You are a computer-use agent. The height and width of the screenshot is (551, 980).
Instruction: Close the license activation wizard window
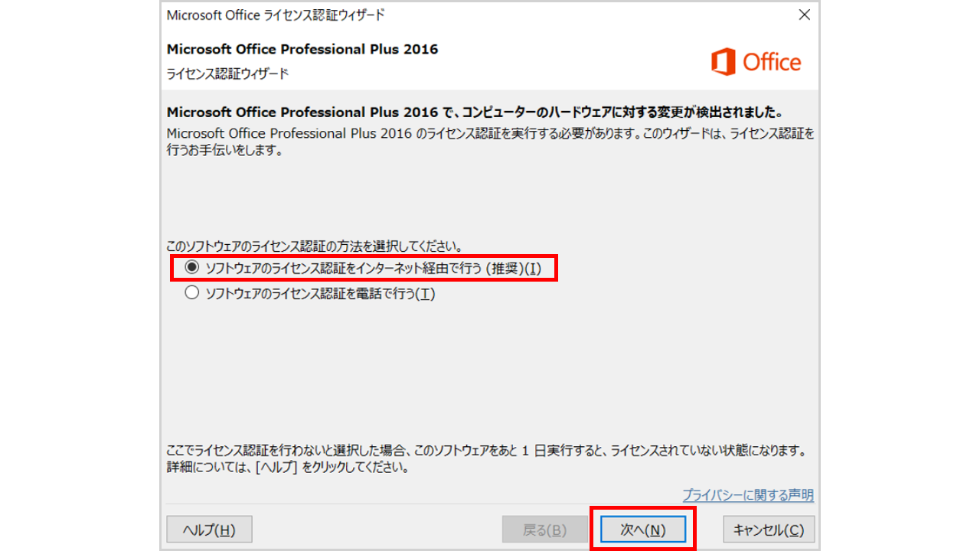coord(804,15)
